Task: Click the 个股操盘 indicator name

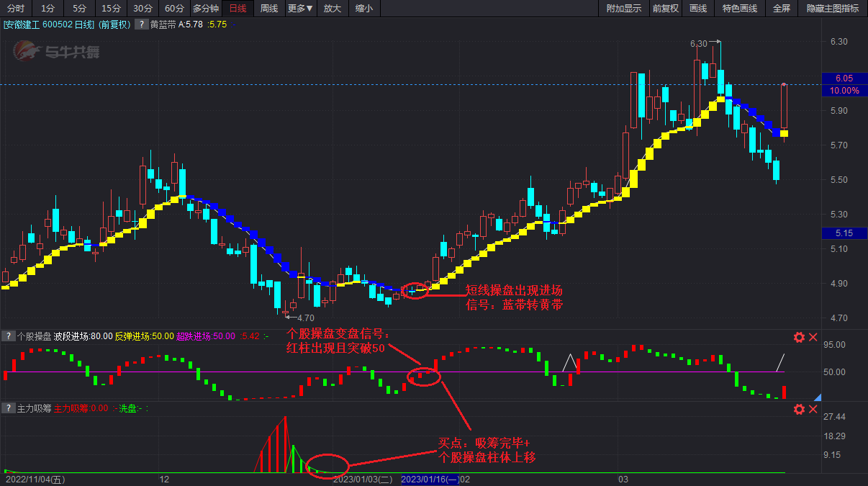Action: click(34, 336)
